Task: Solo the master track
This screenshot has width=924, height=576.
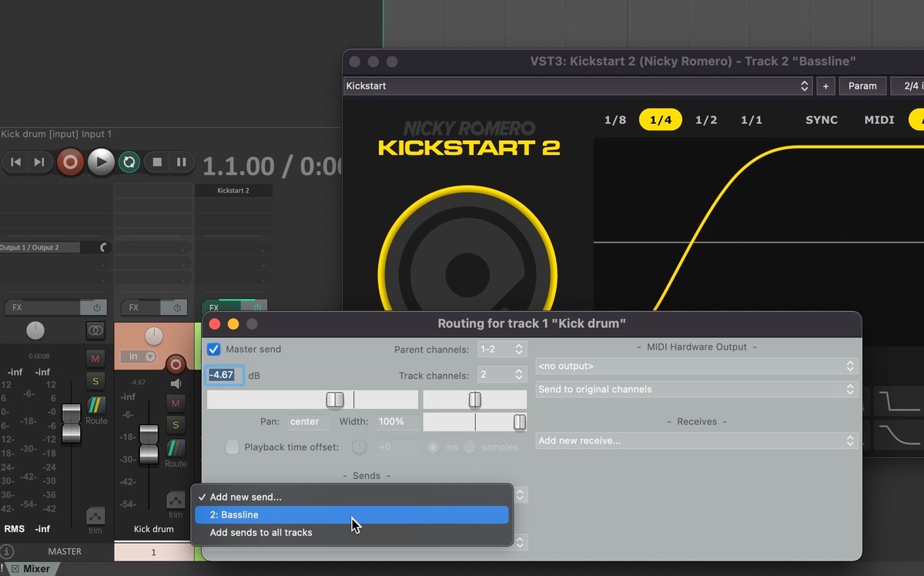Action: [95, 380]
